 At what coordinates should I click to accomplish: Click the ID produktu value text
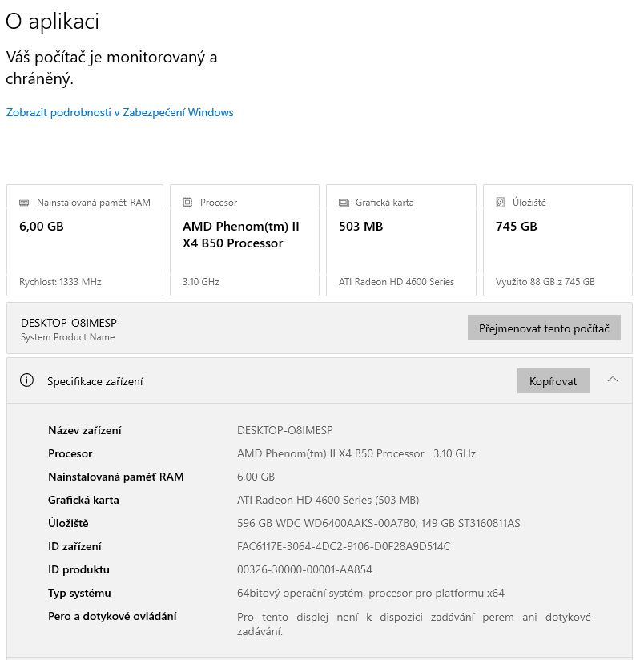[x=304, y=569]
